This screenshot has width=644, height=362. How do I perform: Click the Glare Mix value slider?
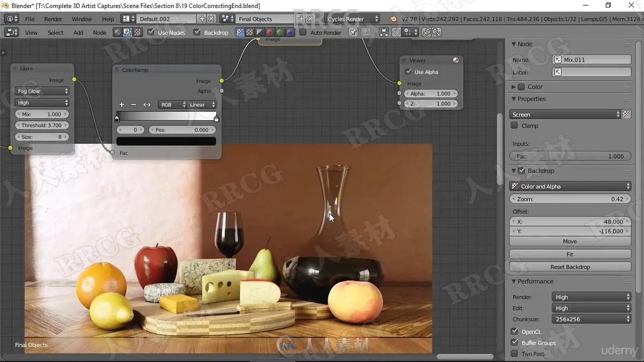click(42, 114)
